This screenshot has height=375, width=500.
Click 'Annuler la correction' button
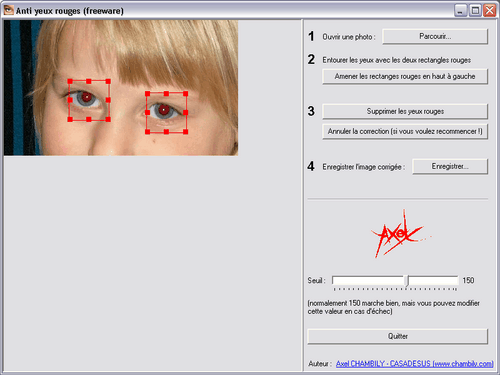(405, 131)
